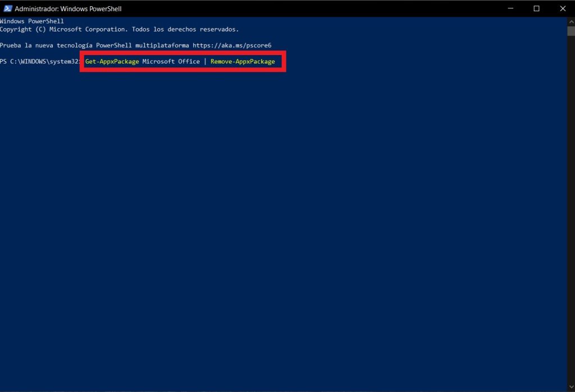Click the Remove-AppxPackage command text
Image resolution: width=575 pixels, height=392 pixels.
pyautogui.click(x=243, y=61)
